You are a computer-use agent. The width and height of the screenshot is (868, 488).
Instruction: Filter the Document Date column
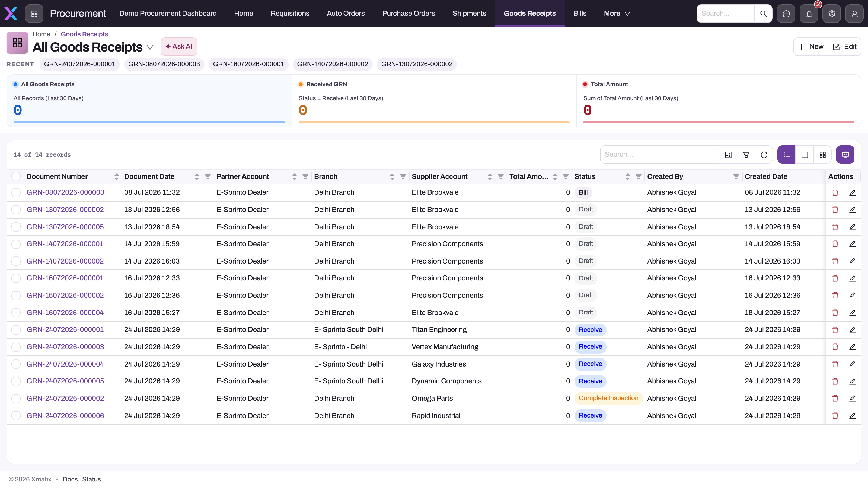click(208, 176)
